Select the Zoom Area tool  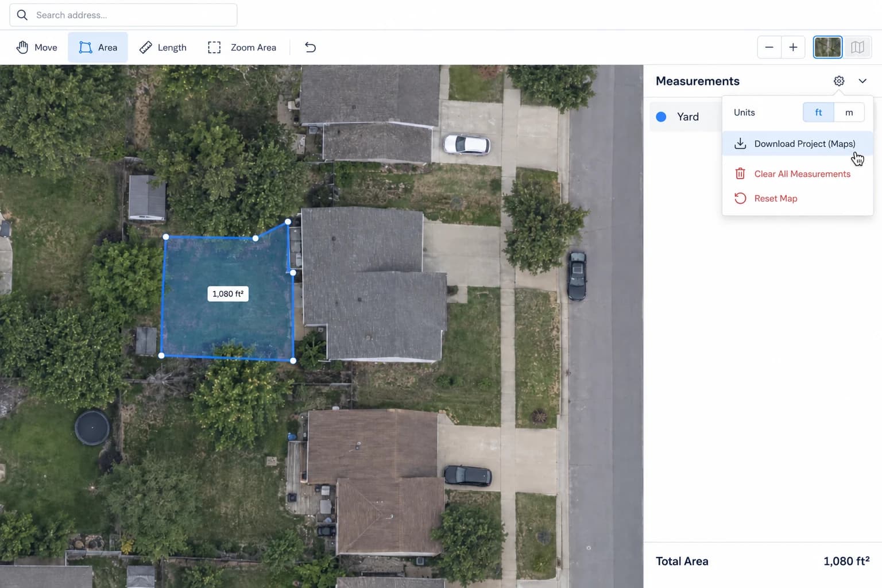pos(242,48)
